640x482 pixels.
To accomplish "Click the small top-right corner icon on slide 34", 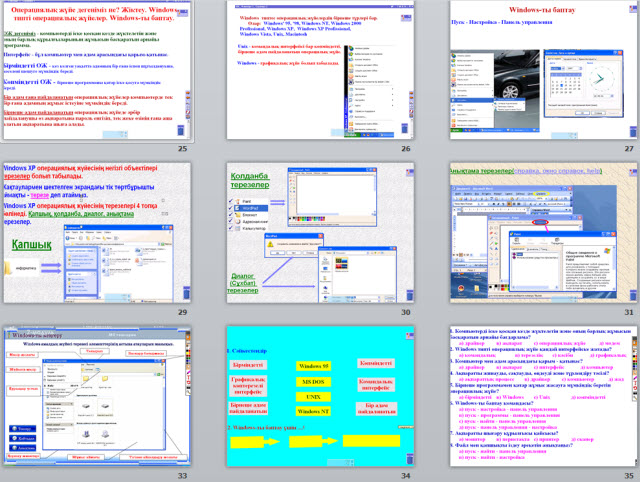I will 409,335.
